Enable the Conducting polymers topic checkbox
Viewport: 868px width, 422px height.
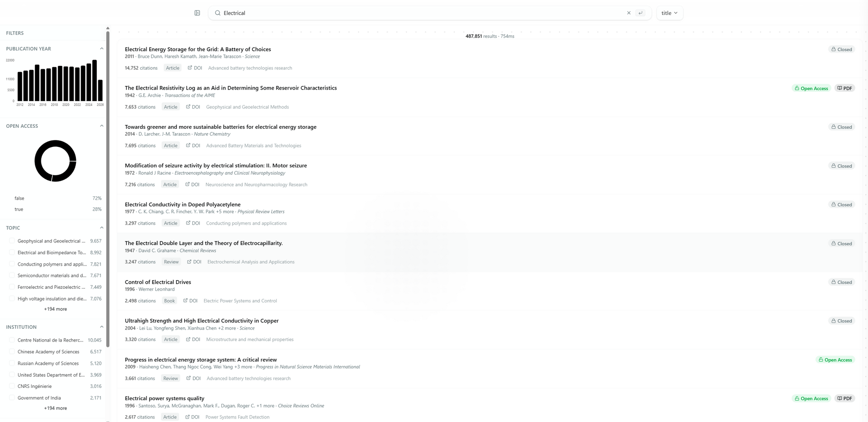pyautogui.click(x=12, y=264)
